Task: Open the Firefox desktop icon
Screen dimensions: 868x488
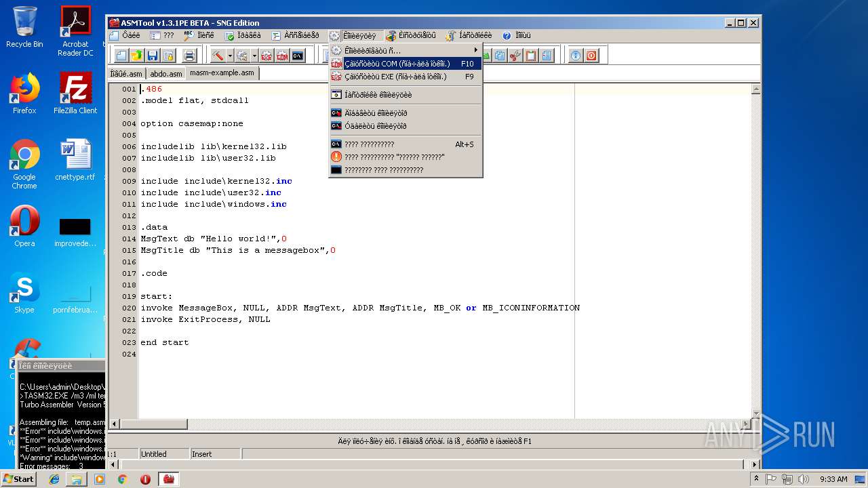Action: coord(24,94)
